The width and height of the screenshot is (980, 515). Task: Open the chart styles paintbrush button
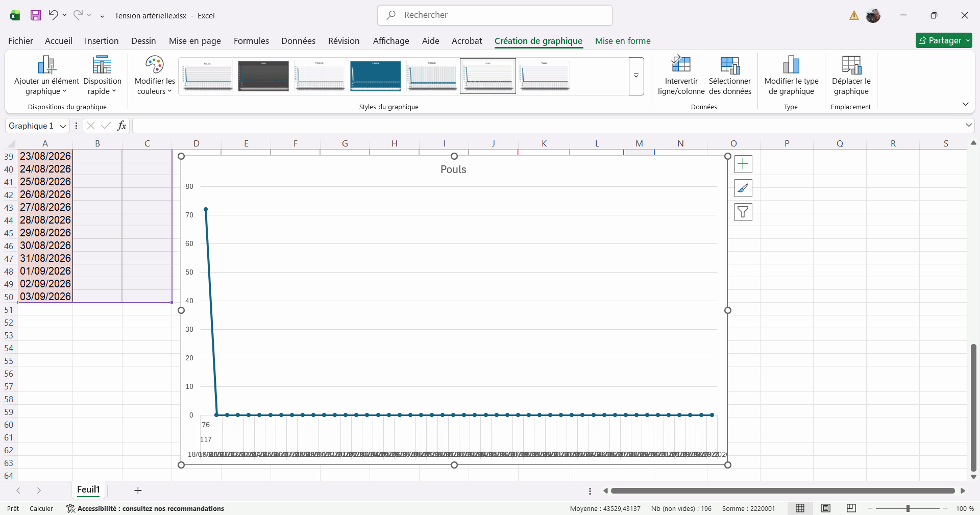(743, 188)
